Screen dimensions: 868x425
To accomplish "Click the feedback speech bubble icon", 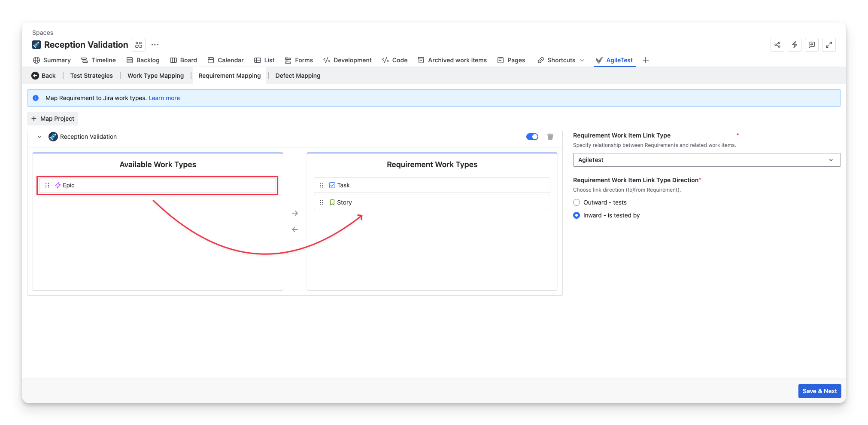I will (x=811, y=45).
